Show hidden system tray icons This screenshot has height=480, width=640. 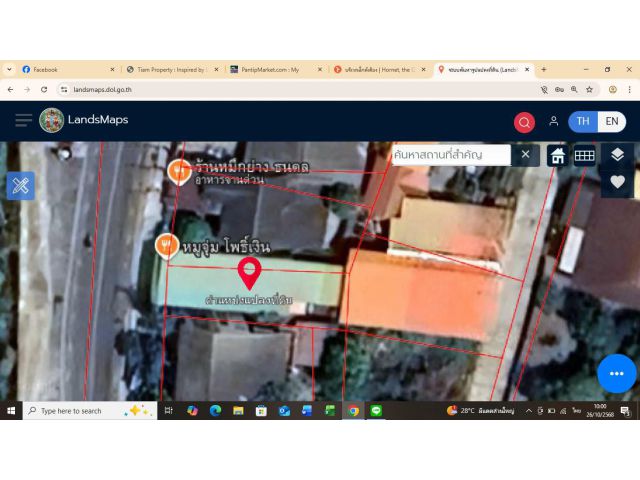(528, 411)
